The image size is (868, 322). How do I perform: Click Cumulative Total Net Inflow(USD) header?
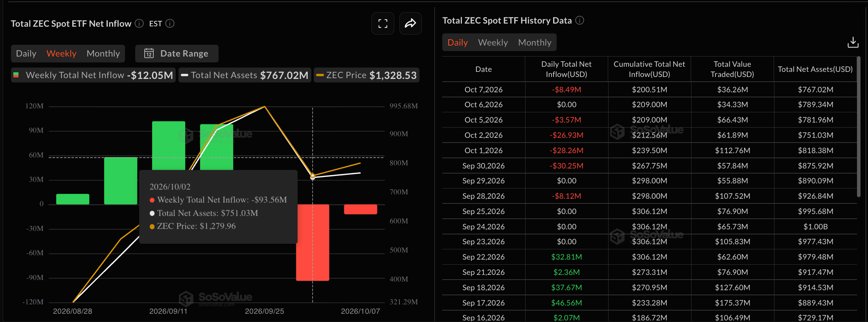click(x=649, y=69)
